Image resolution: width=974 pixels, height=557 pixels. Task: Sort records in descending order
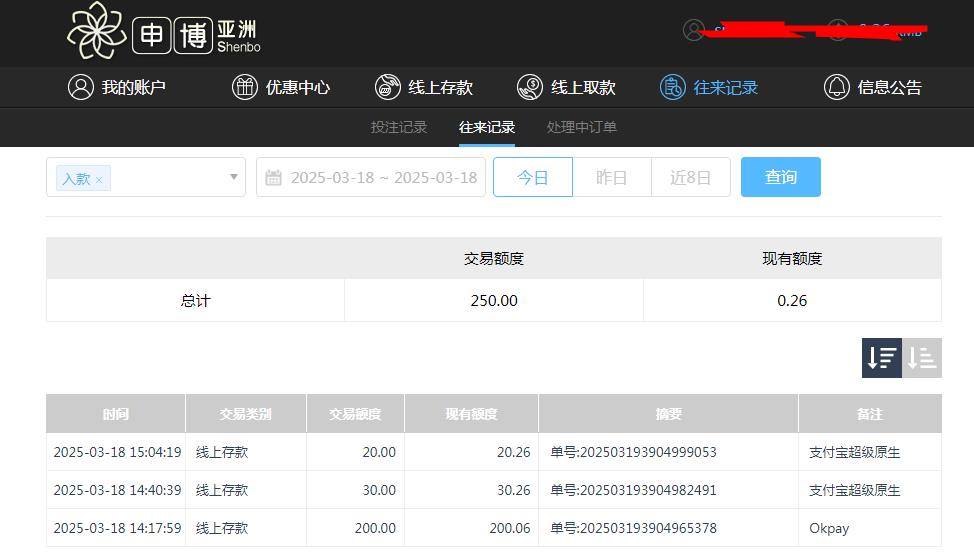pos(881,358)
